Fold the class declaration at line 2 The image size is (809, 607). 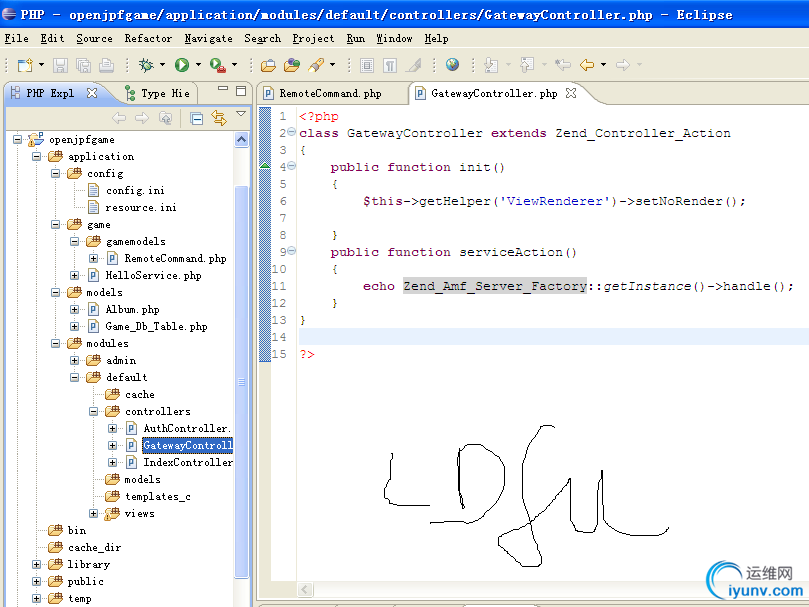click(292, 132)
